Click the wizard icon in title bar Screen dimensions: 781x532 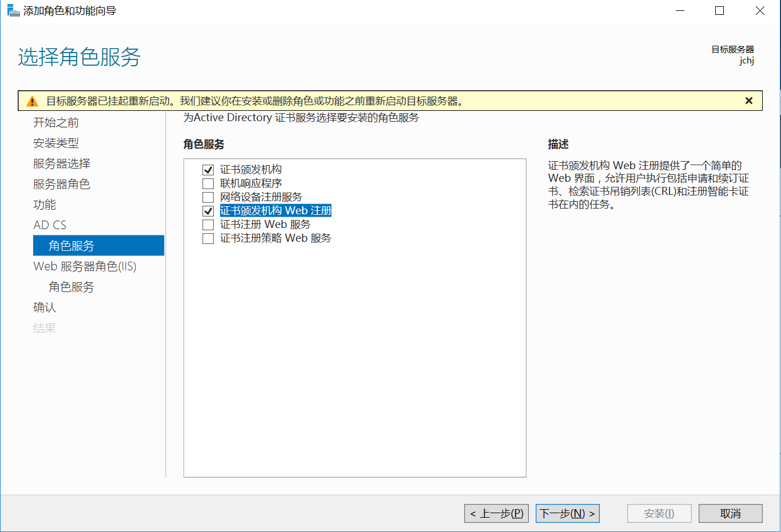13,10
